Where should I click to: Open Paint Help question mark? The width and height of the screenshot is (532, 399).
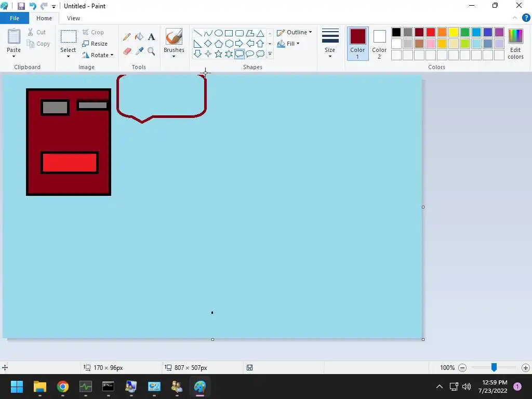[x=526, y=18]
